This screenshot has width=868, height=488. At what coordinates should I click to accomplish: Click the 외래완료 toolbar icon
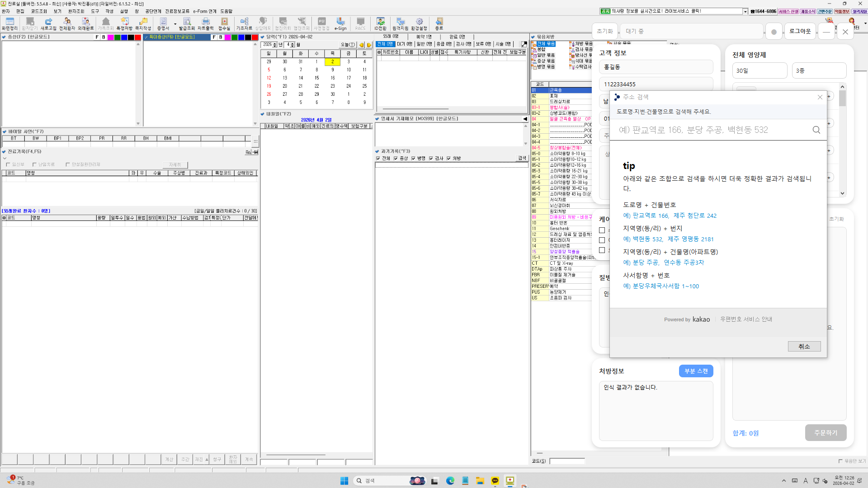[x=85, y=24]
